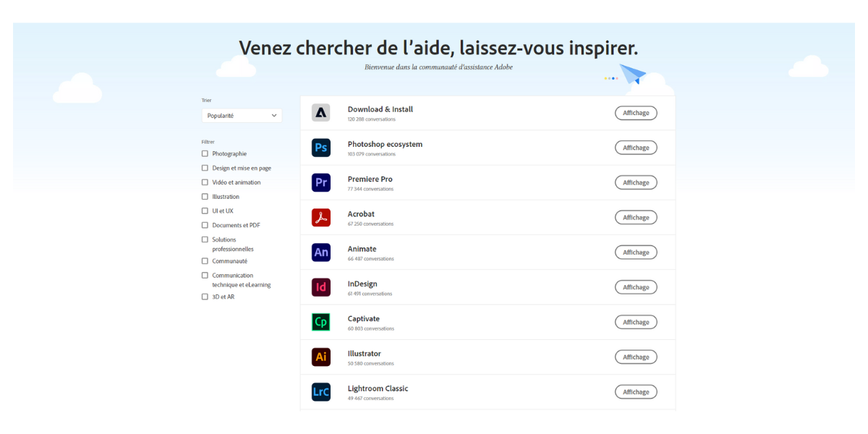Click the '61 491 conversations' text
This screenshot has height=434, width=868.
tap(370, 294)
